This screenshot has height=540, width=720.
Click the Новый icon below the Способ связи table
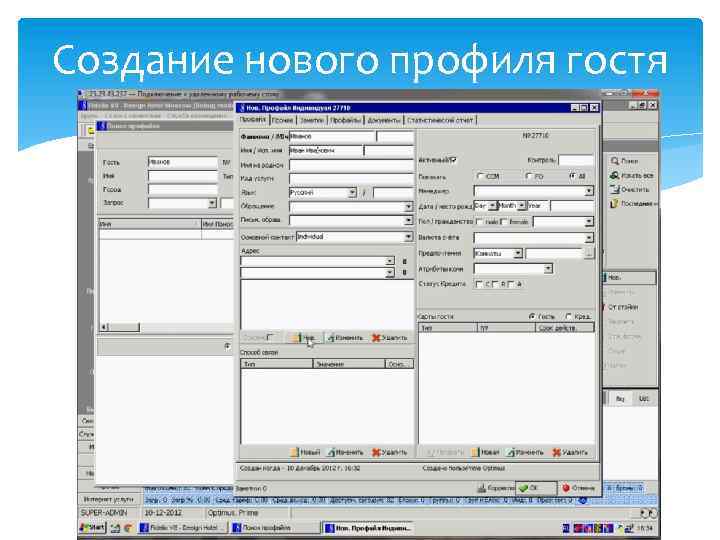coord(294,452)
